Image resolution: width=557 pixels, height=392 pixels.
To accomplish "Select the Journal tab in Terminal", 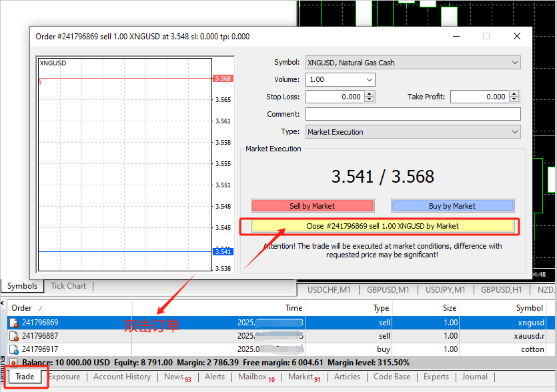I will click(x=474, y=377).
